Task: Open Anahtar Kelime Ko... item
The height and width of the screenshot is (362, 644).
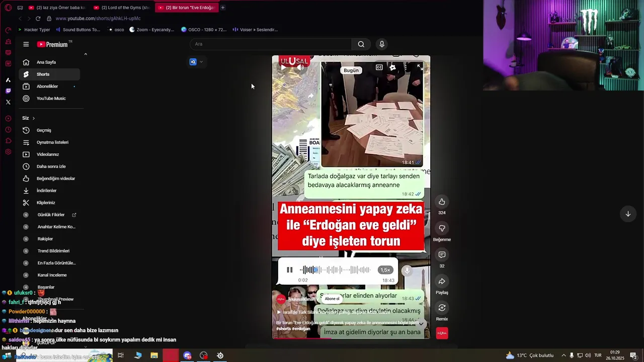Action: pos(49,227)
